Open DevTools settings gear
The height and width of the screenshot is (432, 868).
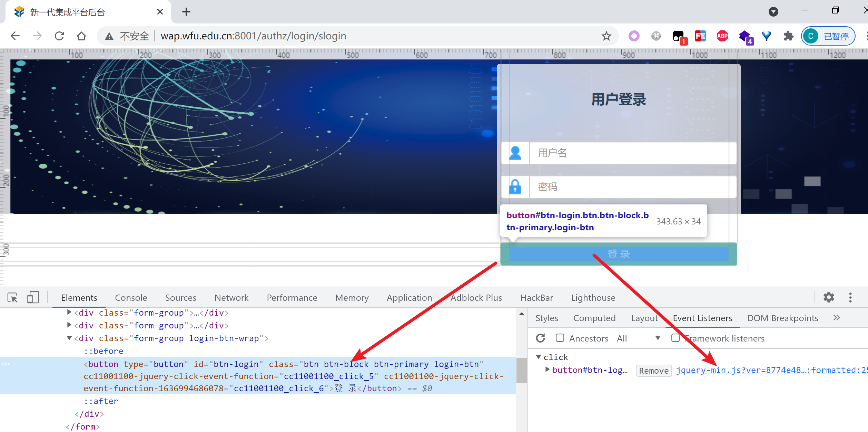click(x=829, y=297)
